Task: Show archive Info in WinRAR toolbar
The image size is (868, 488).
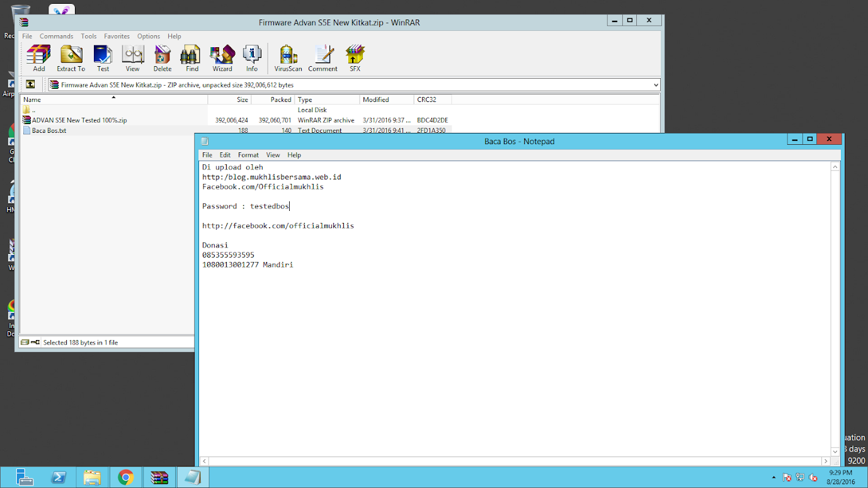Action: point(252,59)
